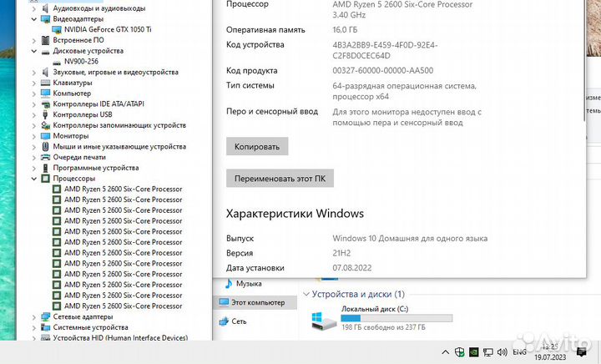Click the Локальный диск (C:) name label
The height and width of the screenshot is (364, 601).
click(x=375, y=309)
